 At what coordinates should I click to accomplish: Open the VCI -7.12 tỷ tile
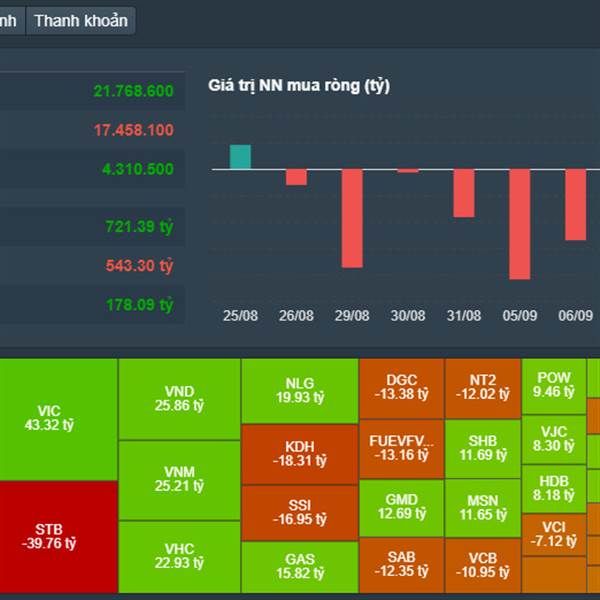(554, 535)
